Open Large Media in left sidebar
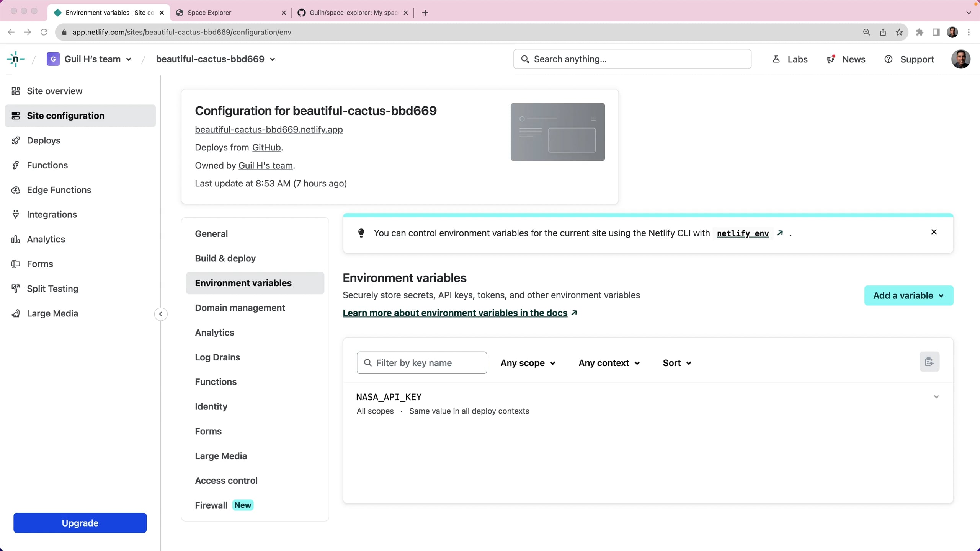This screenshot has height=551, width=980. tap(52, 313)
